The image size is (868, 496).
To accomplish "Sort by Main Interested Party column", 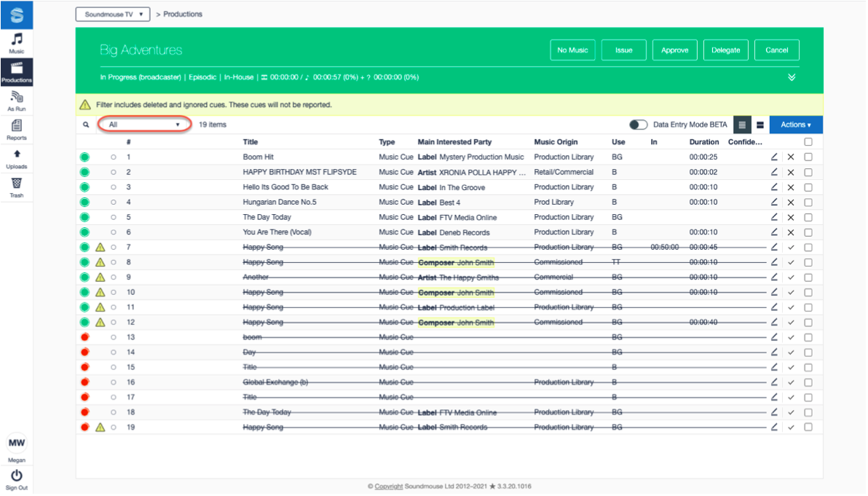I will click(454, 142).
